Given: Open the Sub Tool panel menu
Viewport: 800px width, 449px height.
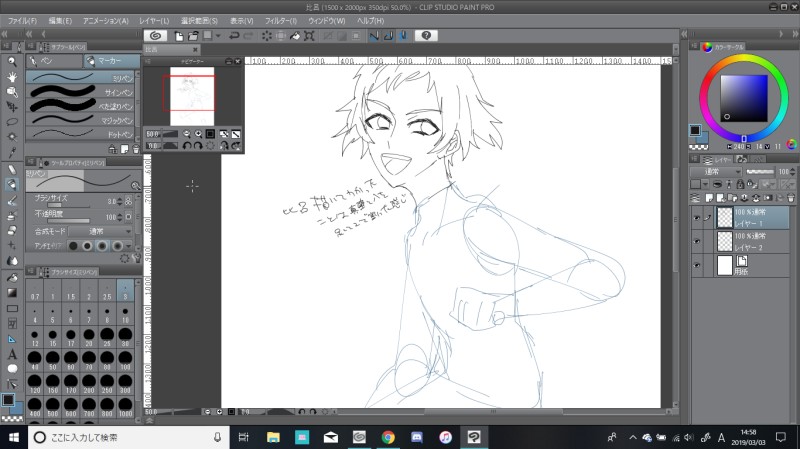Looking at the screenshot, I should pos(31,46).
